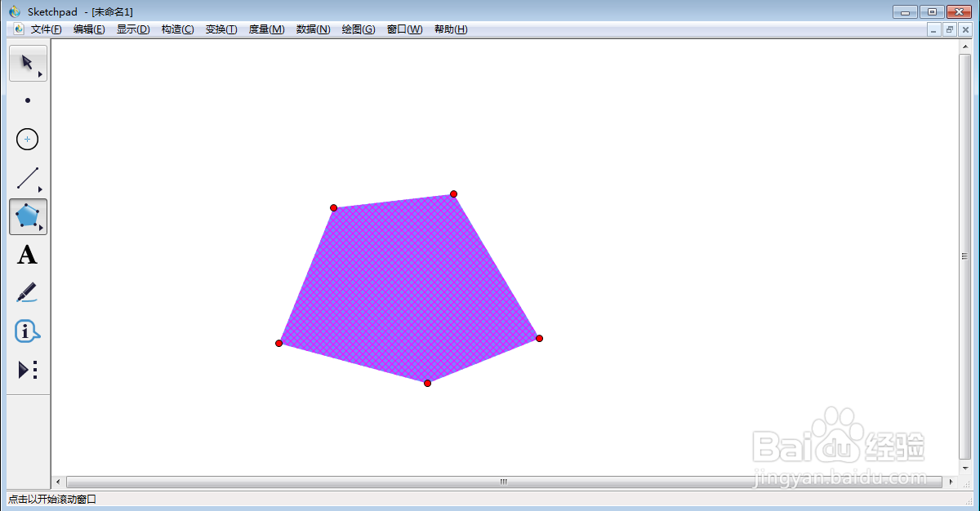
Task: Close the inner document window
Action: 965,29
